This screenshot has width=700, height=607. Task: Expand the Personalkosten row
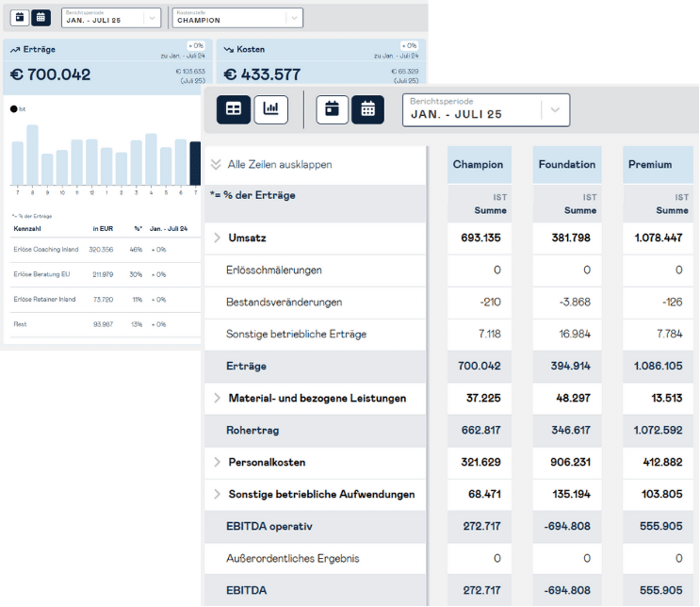pyautogui.click(x=217, y=462)
